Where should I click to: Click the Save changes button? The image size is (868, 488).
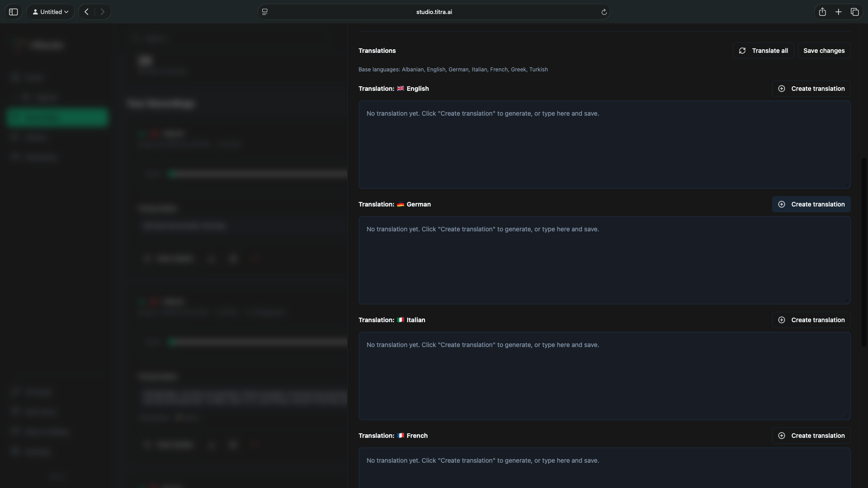tap(824, 51)
